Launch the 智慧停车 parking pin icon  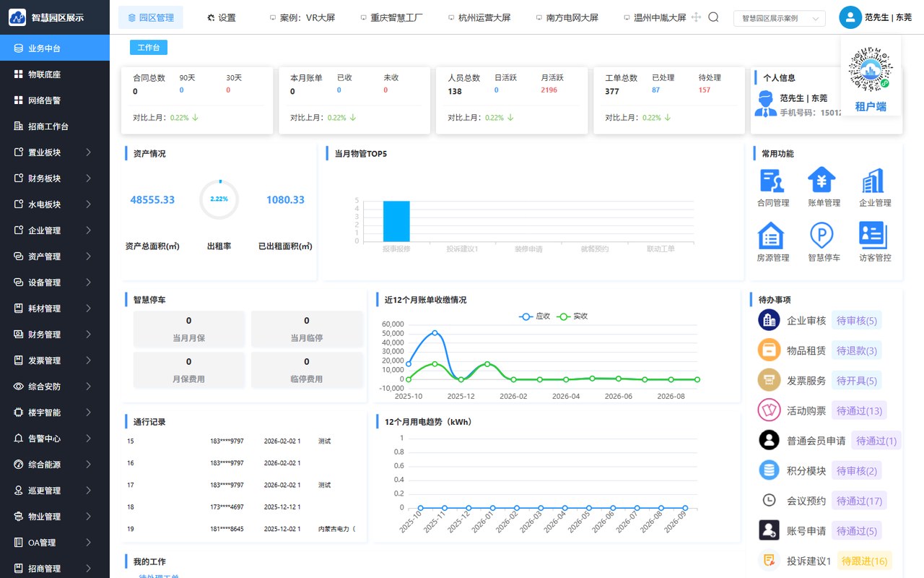821,236
